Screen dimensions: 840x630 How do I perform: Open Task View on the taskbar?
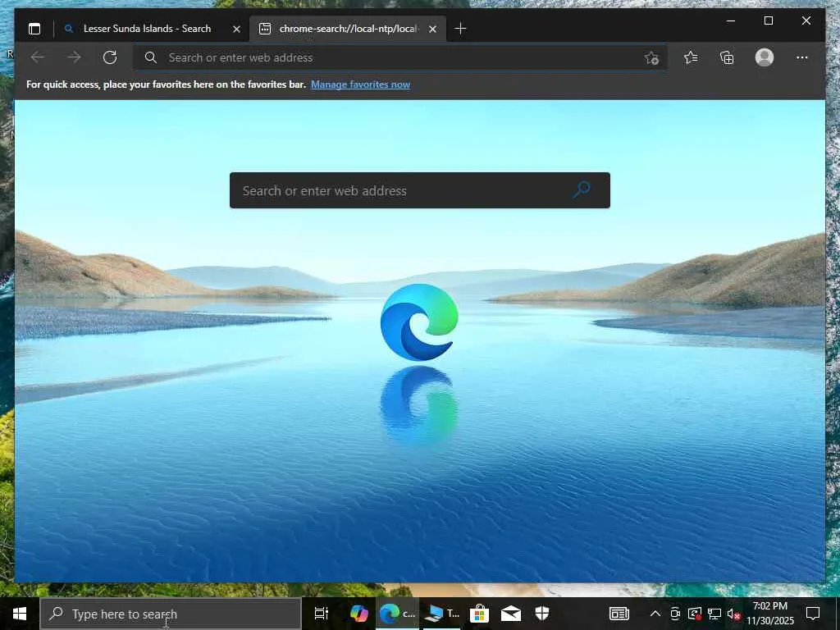[x=322, y=614]
